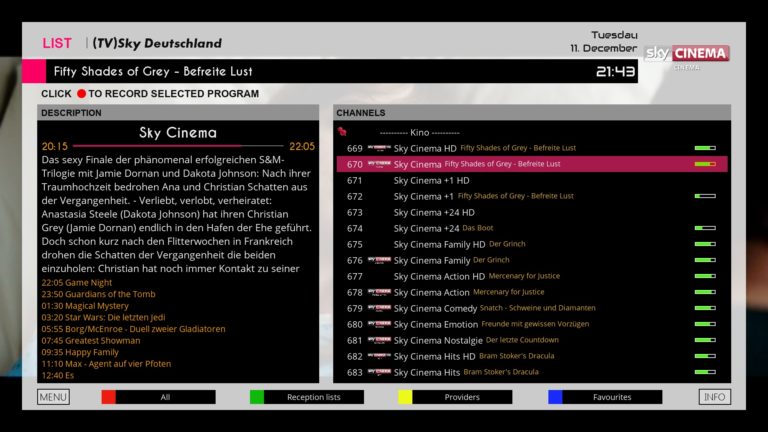The height and width of the screenshot is (432, 768).
Task: Click the Sky Cinema Nostalgie logo on row 681
Action: coord(379,340)
